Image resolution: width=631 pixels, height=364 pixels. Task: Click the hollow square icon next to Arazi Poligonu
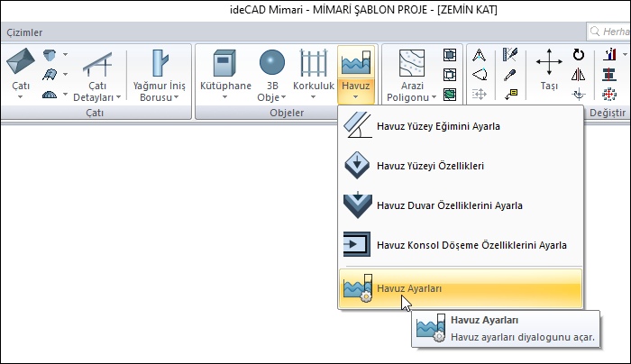coord(450,75)
